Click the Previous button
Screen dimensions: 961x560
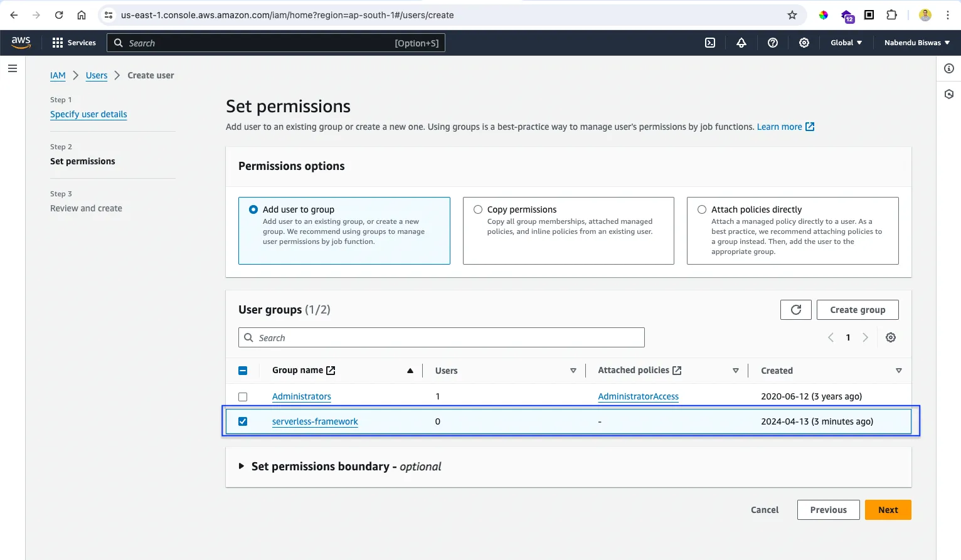[828, 510]
